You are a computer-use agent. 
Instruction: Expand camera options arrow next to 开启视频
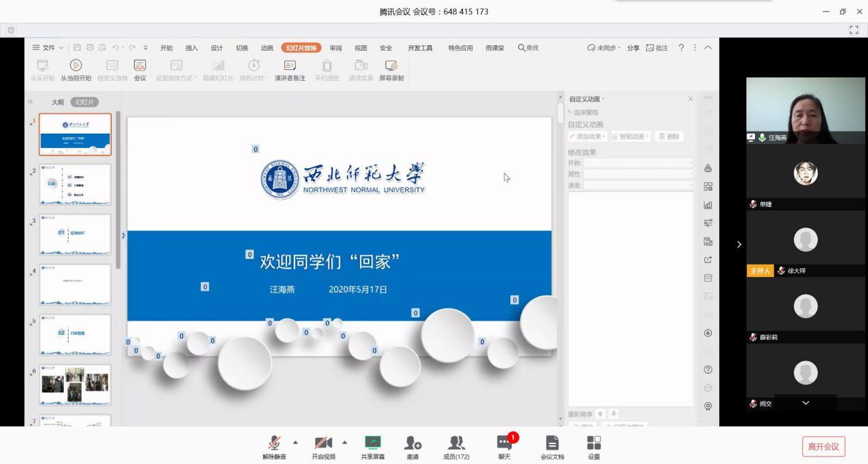345,442
